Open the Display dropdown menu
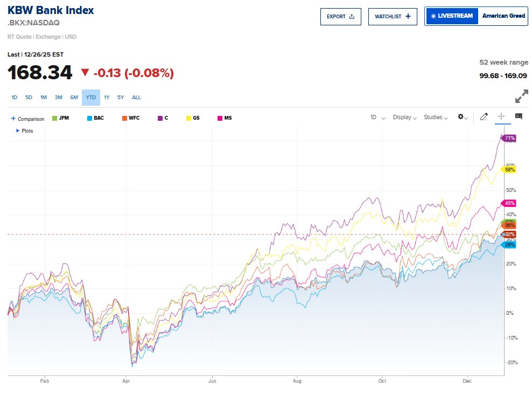The height and width of the screenshot is (393, 532). click(404, 117)
